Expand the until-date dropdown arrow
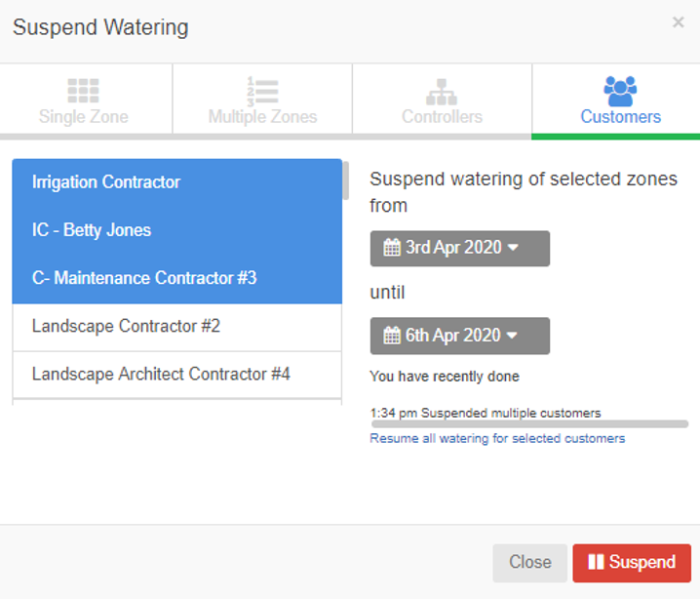This screenshot has height=599, width=700. (512, 336)
